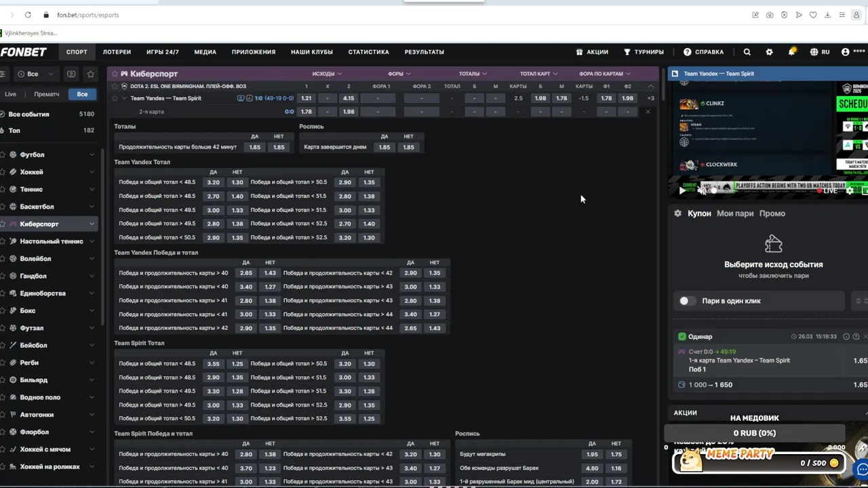Screen dimensions: 868x488
Task: Collapse the Team Yandex — Team Spirit match row
Action: [x=124, y=98]
